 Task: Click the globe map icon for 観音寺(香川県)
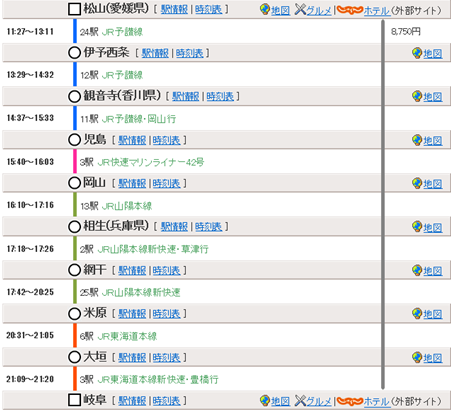click(417, 96)
